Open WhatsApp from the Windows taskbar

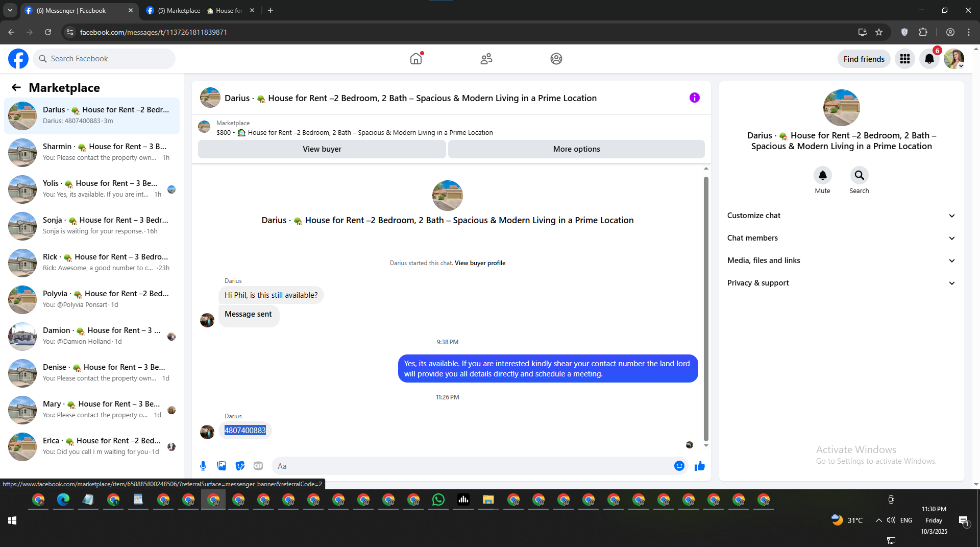438,500
